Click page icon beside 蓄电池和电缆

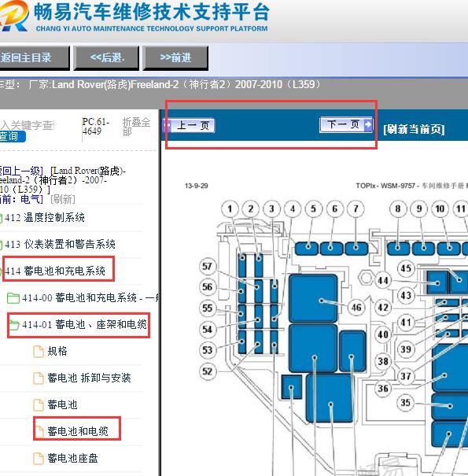(39, 432)
